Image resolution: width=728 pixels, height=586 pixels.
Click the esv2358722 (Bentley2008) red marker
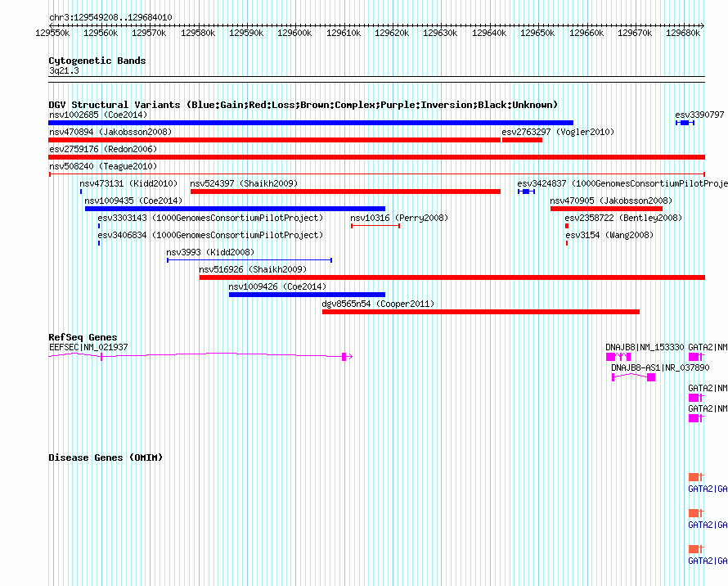[566, 226]
